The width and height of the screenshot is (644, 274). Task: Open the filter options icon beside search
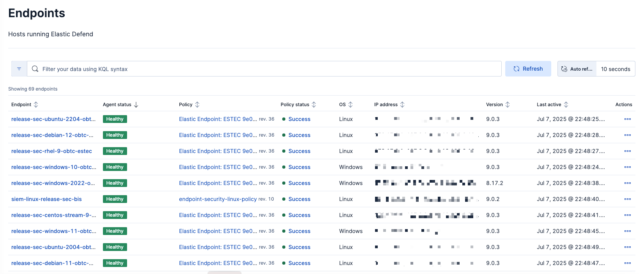click(19, 69)
